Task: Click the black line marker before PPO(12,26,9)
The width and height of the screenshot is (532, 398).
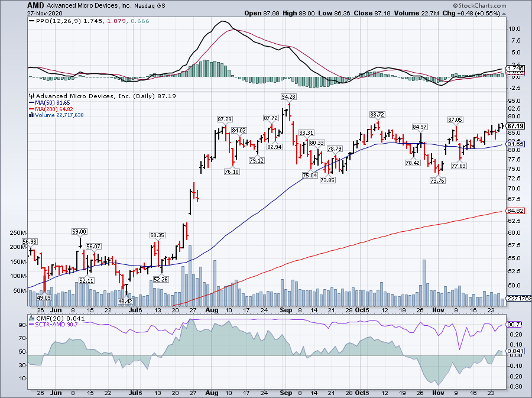Action: tap(32, 21)
